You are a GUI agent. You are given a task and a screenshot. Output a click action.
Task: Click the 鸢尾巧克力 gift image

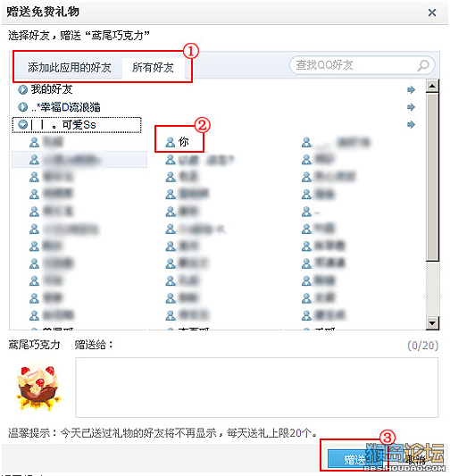pos(39,388)
